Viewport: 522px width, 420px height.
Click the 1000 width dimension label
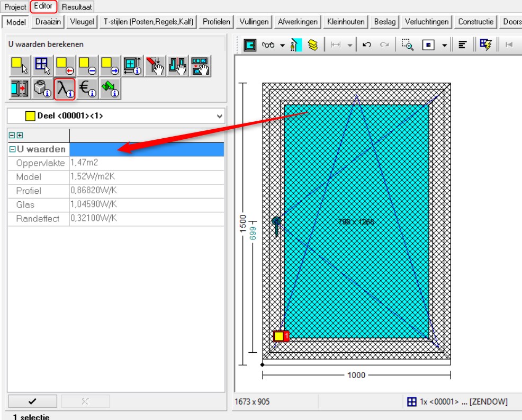pos(356,376)
